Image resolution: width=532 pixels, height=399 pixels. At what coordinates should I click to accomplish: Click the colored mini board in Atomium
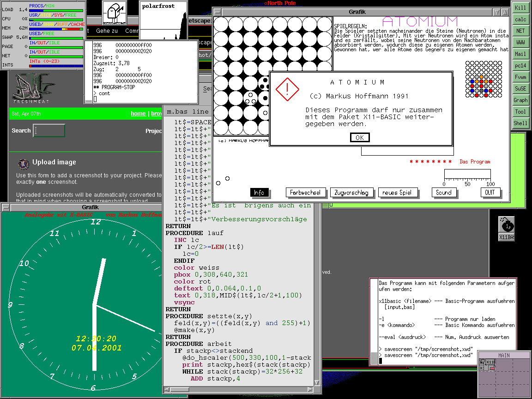tap(484, 79)
